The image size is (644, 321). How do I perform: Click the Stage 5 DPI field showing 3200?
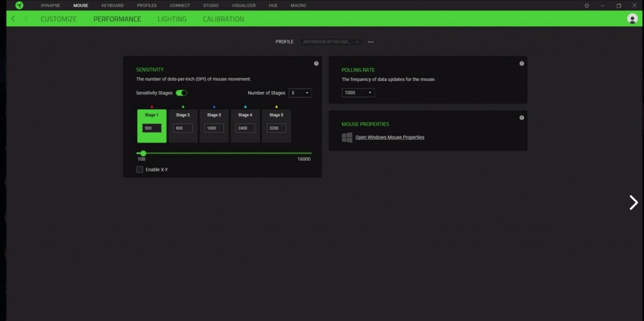(x=276, y=128)
